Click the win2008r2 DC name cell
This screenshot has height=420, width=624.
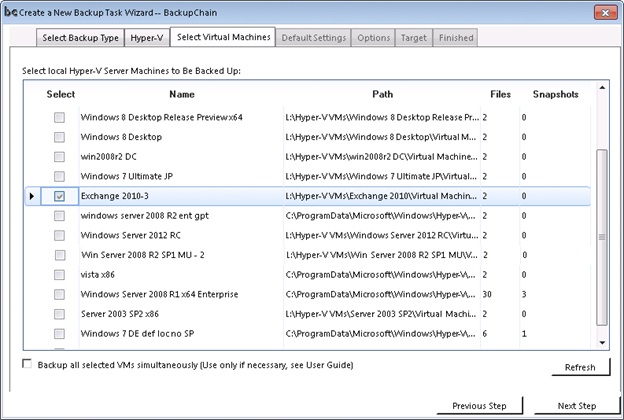click(x=181, y=157)
